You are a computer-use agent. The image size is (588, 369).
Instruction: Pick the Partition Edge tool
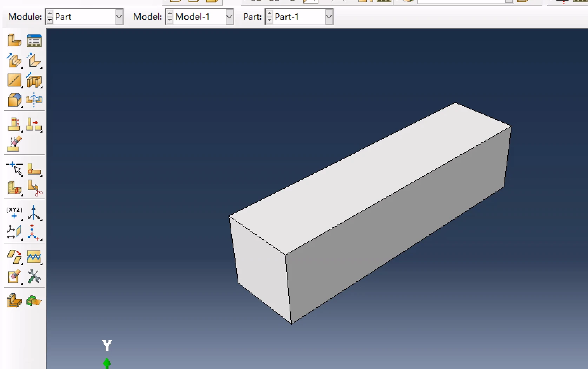point(14,169)
